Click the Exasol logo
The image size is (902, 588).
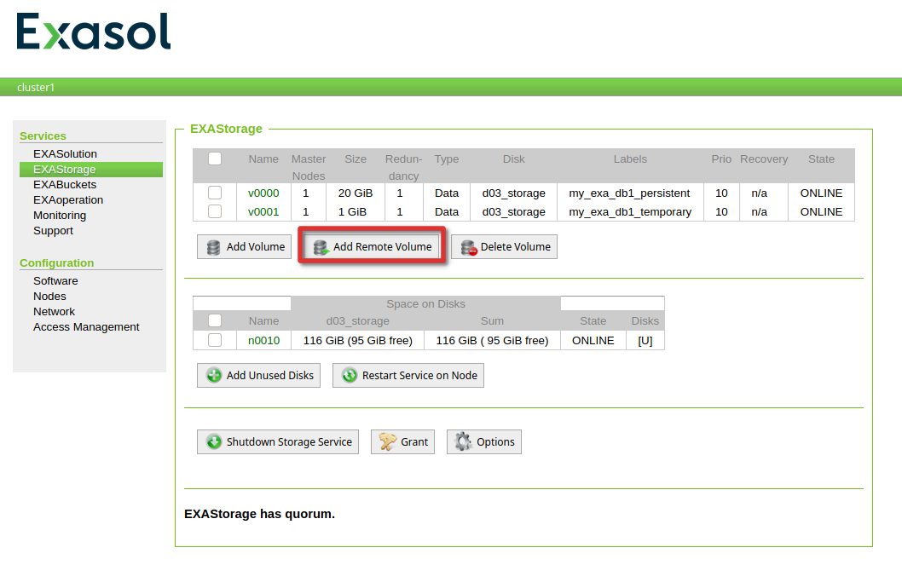point(94,32)
